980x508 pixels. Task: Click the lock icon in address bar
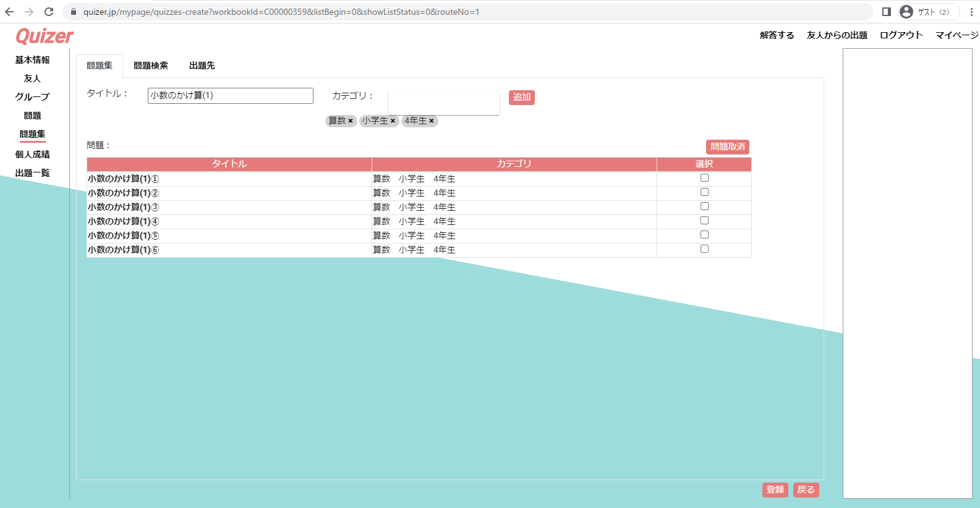[74, 12]
